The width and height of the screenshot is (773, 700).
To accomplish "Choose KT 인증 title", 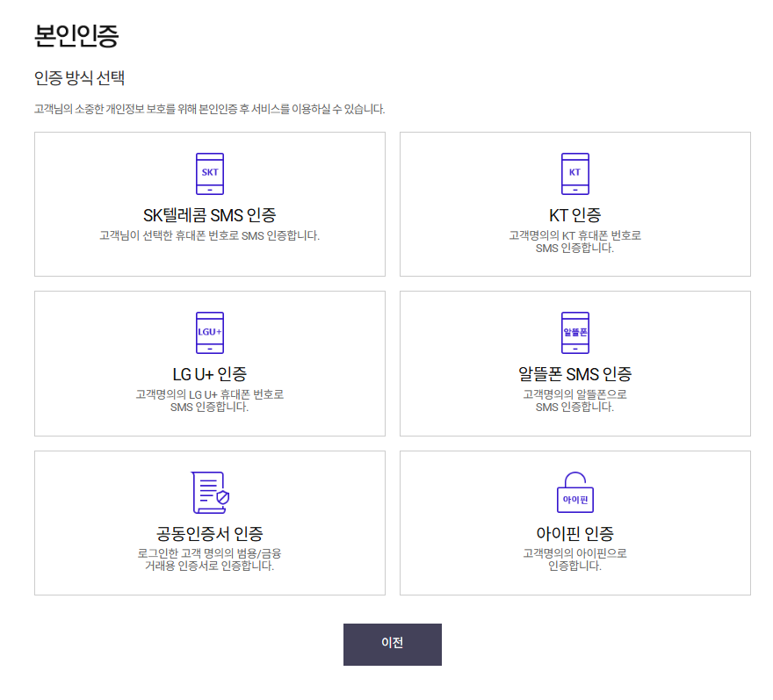I will pos(574,215).
